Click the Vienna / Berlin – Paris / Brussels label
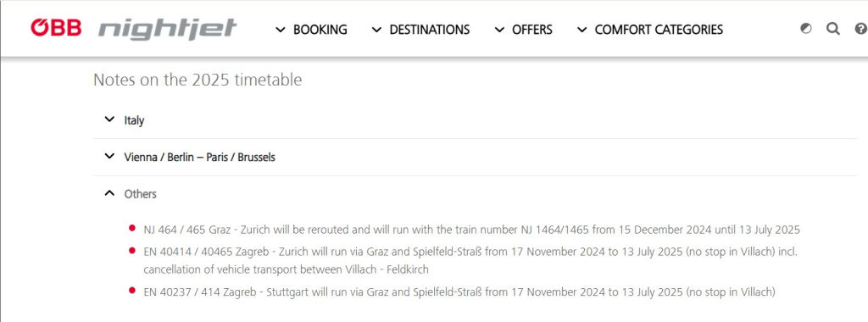The height and width of the screenshot is (322, 868). coord(200,157)
